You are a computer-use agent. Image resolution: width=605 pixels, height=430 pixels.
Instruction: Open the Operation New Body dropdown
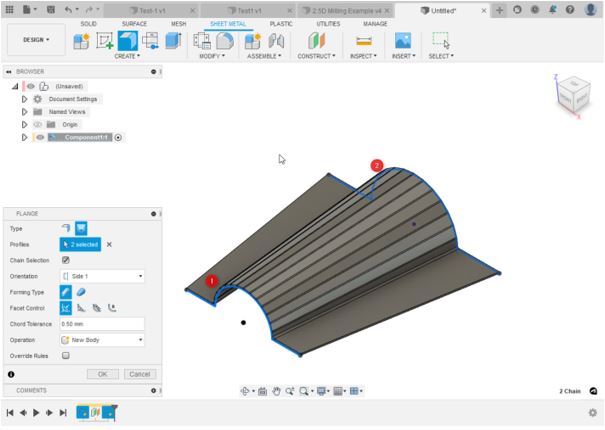coord(102,340)
